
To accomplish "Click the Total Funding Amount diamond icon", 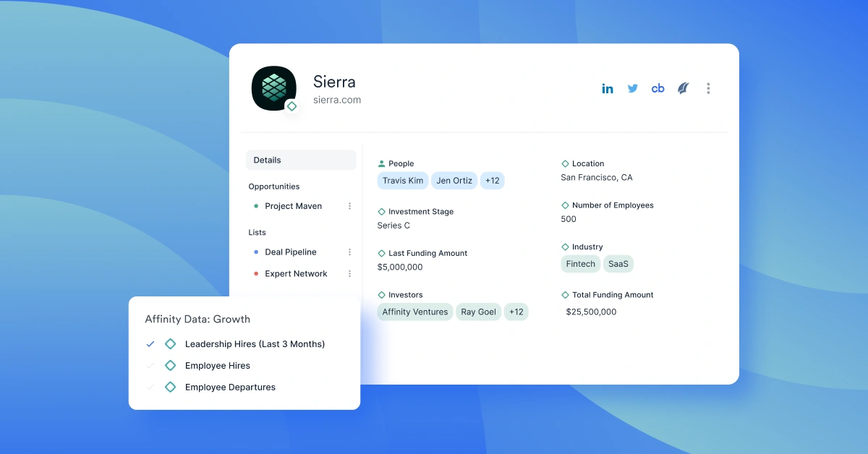I will (x=566, y=295).
